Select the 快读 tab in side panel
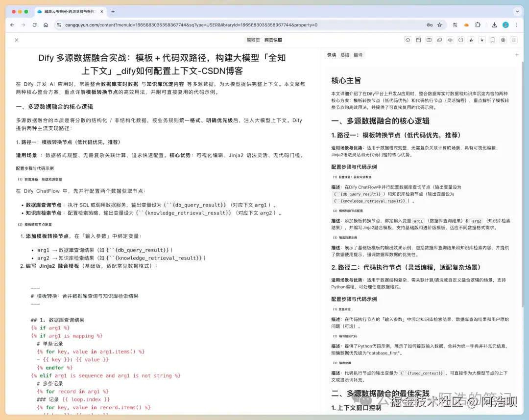 (x=332, y=55)
